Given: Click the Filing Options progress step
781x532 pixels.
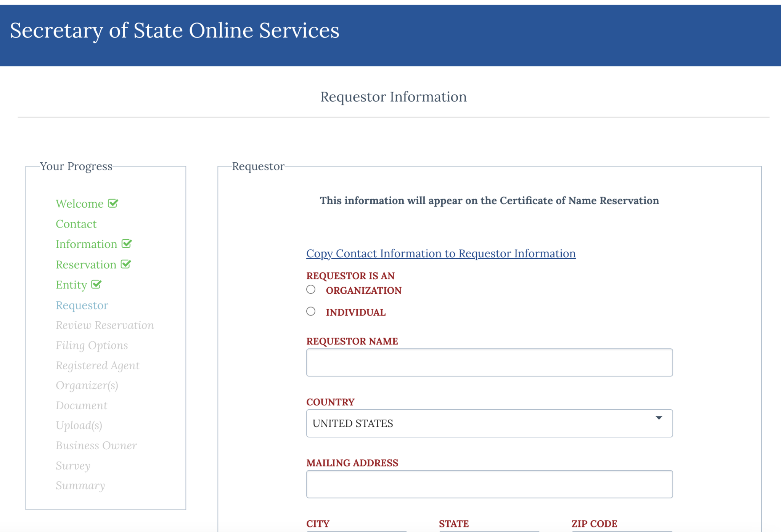Looking at the screenshot, I should coord(92,345).
